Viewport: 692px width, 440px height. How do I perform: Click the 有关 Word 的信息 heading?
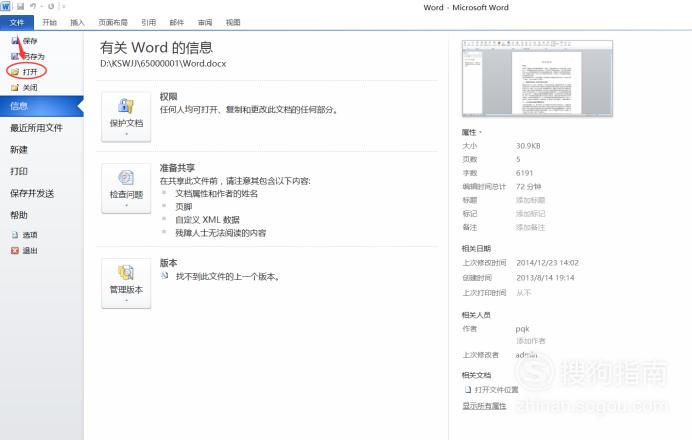[156, 48]
